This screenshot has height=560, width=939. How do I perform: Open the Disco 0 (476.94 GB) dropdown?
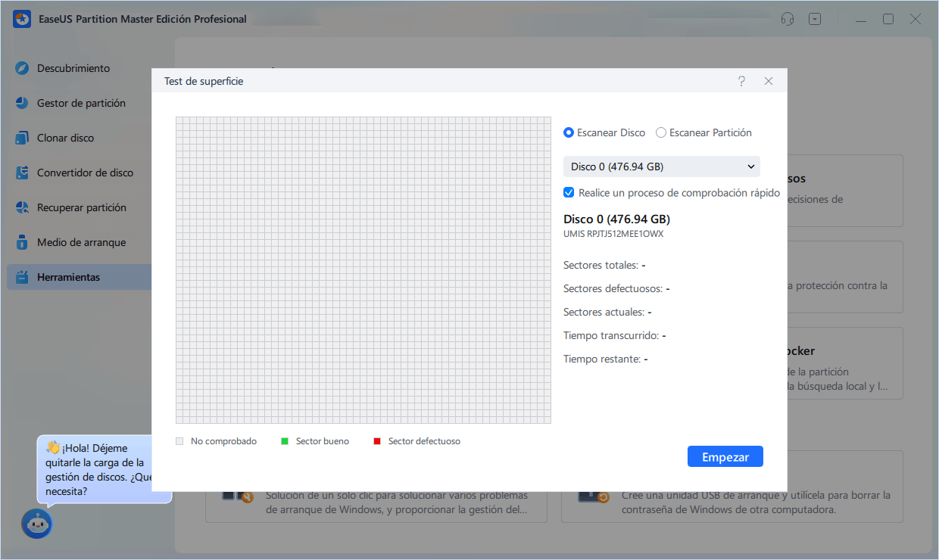662,166
